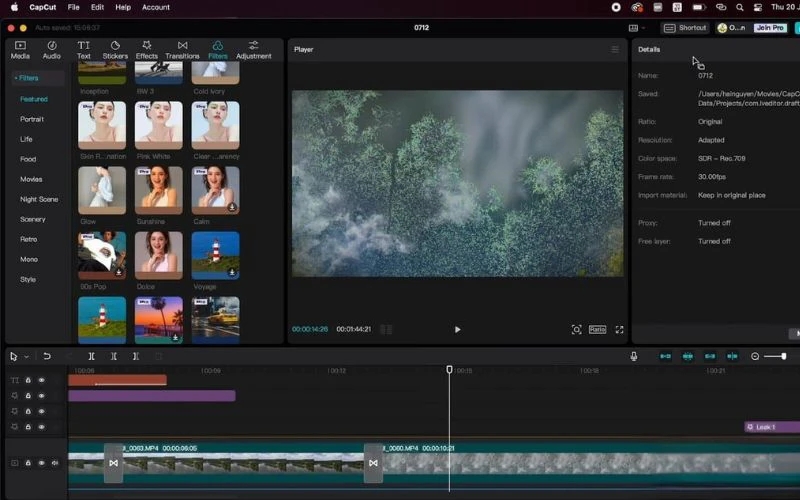Open Spotlight search in the menu bar

[x=739, y=7]
